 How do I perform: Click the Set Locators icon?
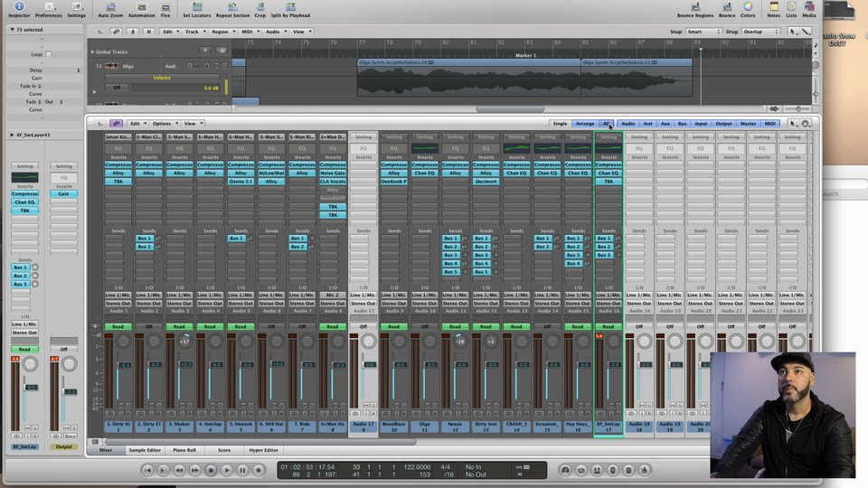click(196, 8)
